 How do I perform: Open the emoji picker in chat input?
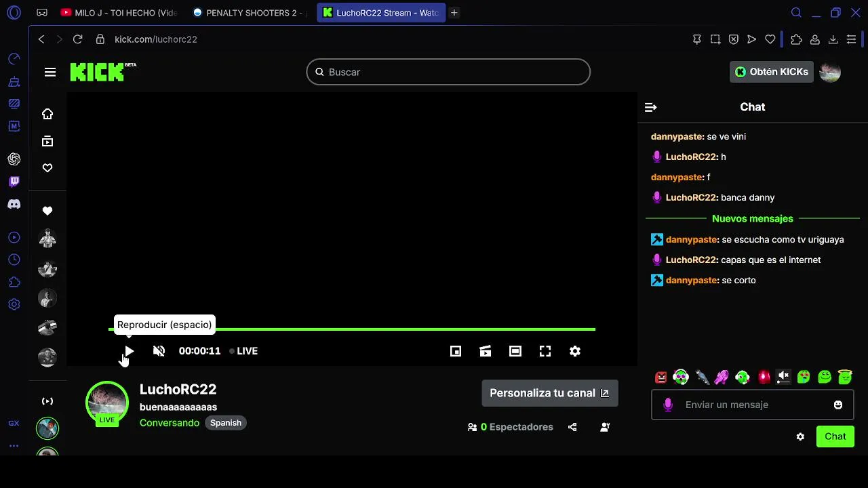[838, 405]
